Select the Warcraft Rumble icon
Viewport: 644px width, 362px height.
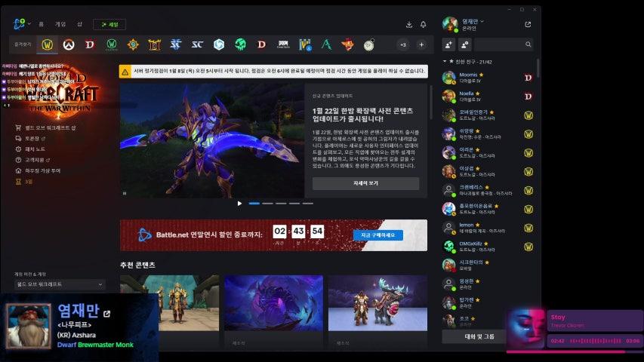(x=305, y=44)
